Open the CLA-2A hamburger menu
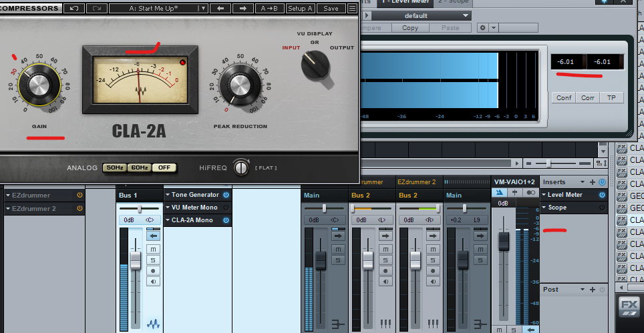644x333 pixels. coord(352,9)
